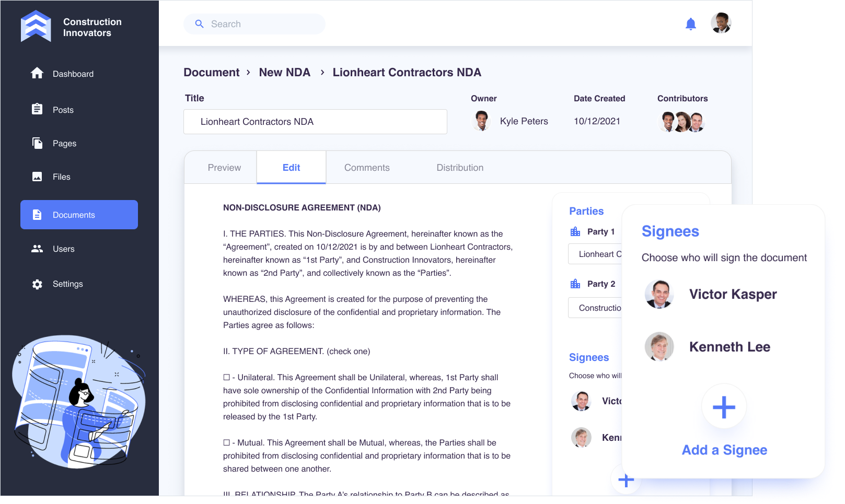Viewport: 845px width, 504px height.
Task: Click the Add a Signee plus button
Action: click(724, 407)
